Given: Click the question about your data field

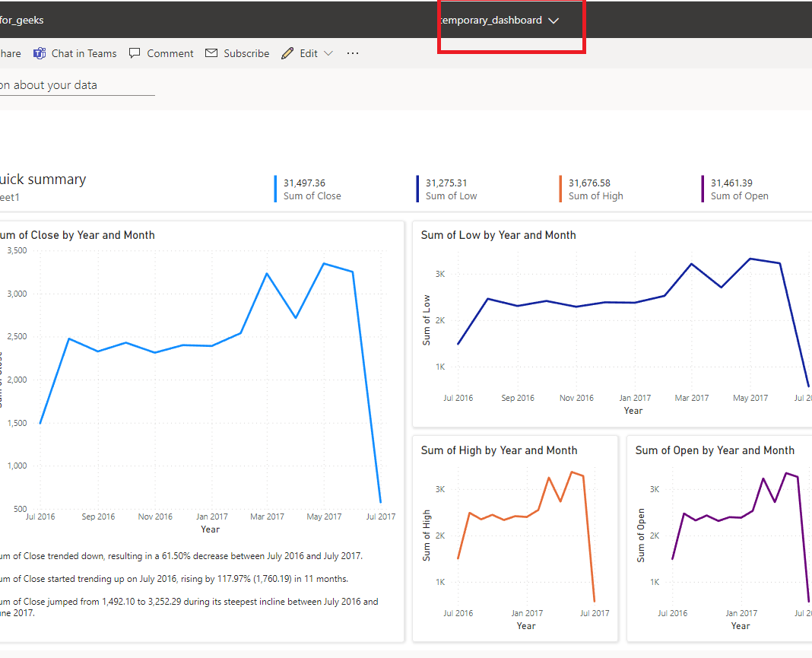Looking at the screenshot, I should (77, 85).
